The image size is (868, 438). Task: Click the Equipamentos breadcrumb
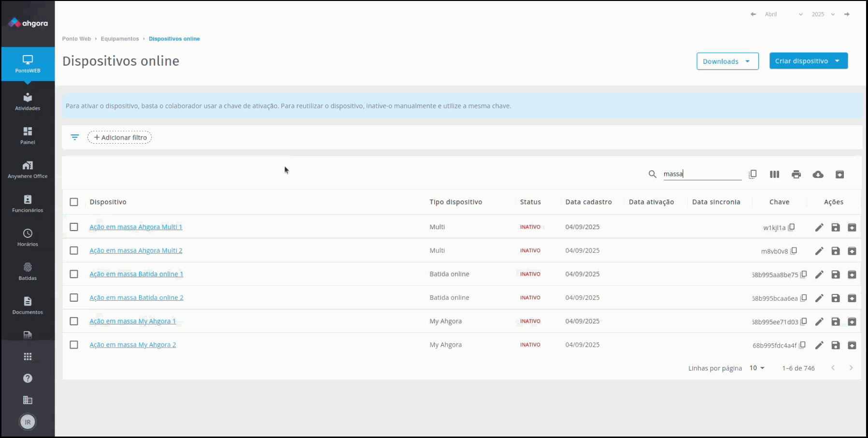[x=120, y=39]
